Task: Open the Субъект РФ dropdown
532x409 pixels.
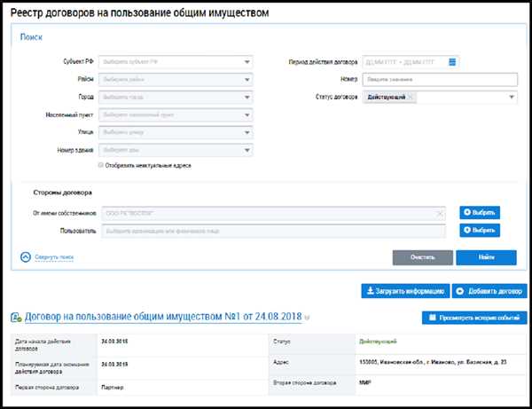Action: point(176,62)
